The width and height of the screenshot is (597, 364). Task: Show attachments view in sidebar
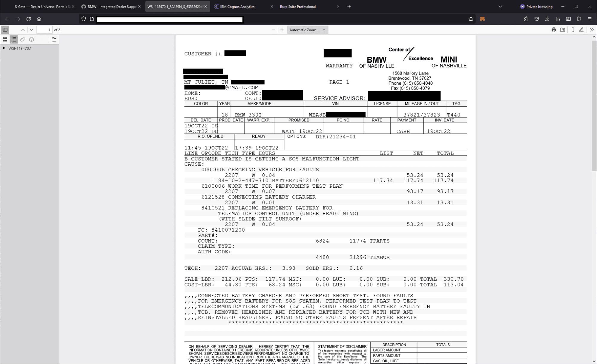click(23, 39)
